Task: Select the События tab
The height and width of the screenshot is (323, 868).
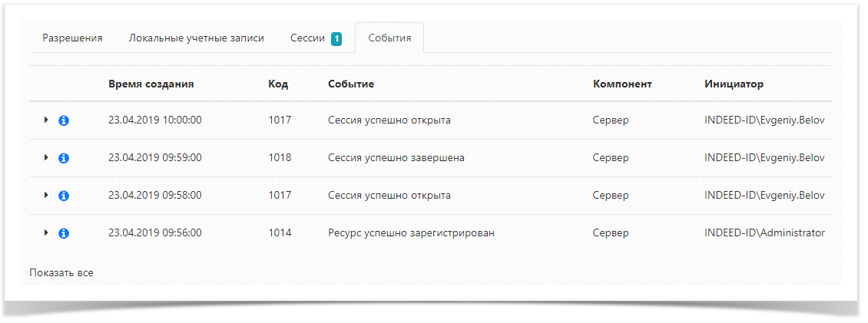Action: 389,38
